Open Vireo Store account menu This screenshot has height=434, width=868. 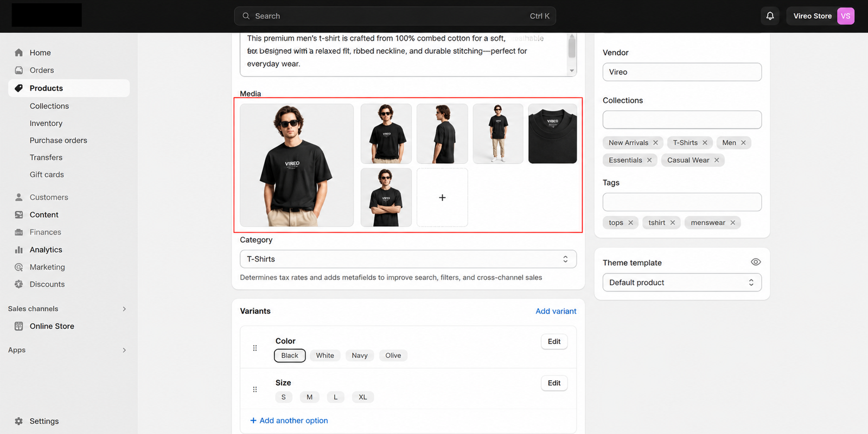click(820, 16)
